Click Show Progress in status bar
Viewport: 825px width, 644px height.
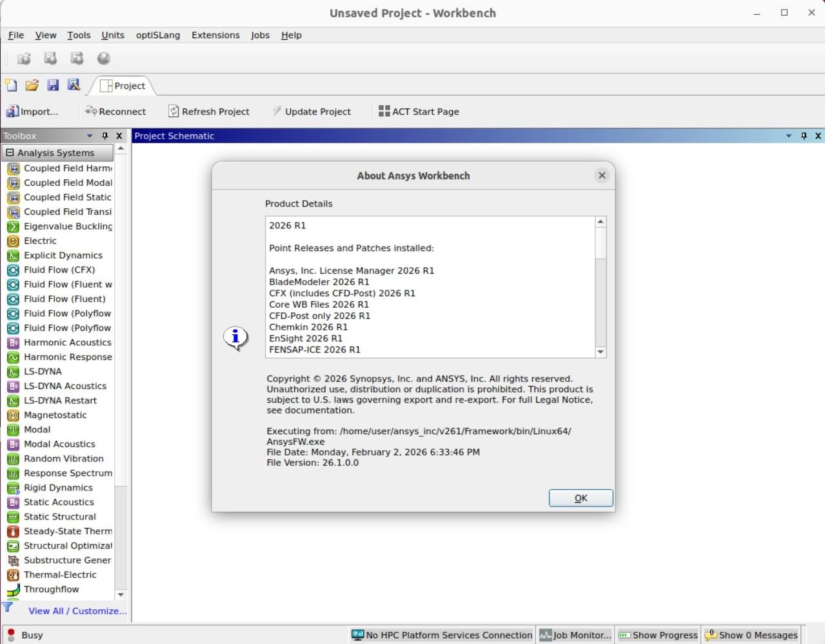[658, 635]
